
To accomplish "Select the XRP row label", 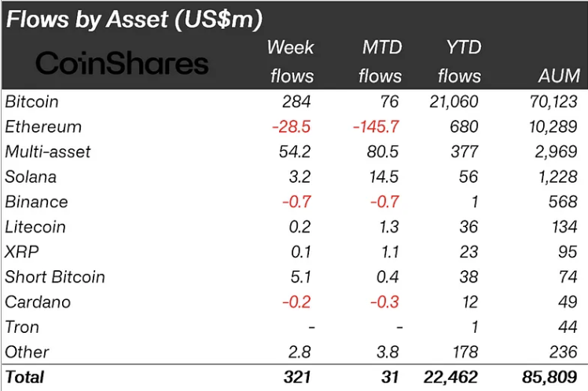I will pyautogui.click(x=22, y=252).
